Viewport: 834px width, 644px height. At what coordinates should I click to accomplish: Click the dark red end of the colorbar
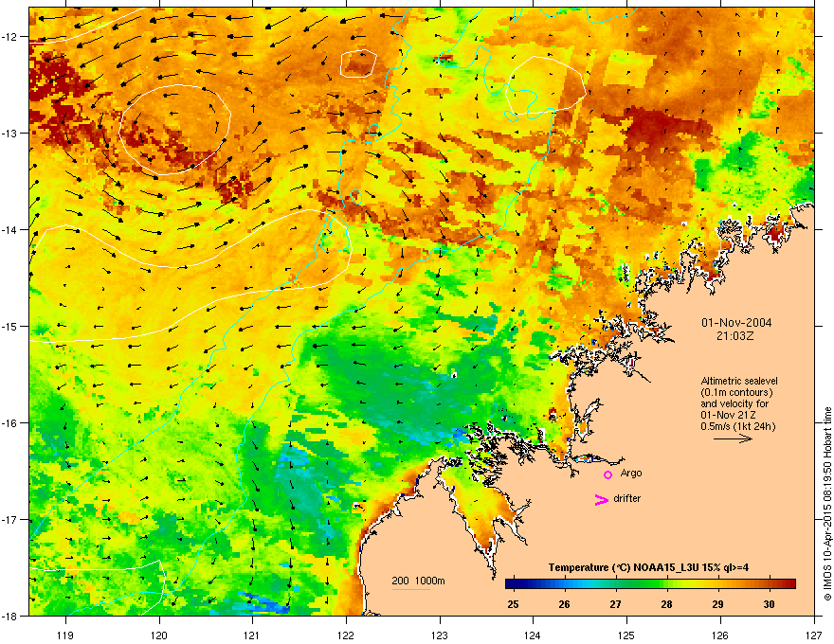790,584
